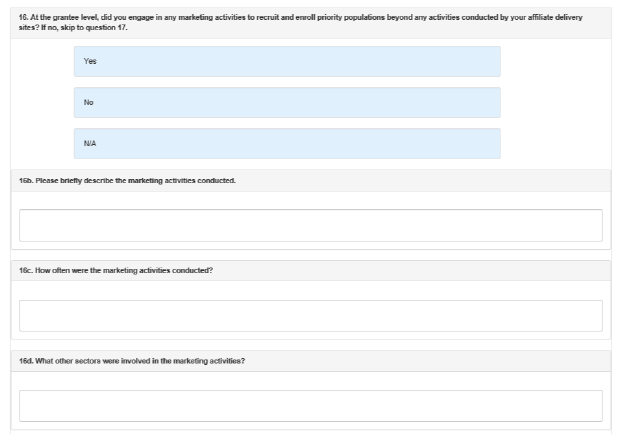
Task: Click the 'other sectors involved' input field
Action: coord(311,405)
